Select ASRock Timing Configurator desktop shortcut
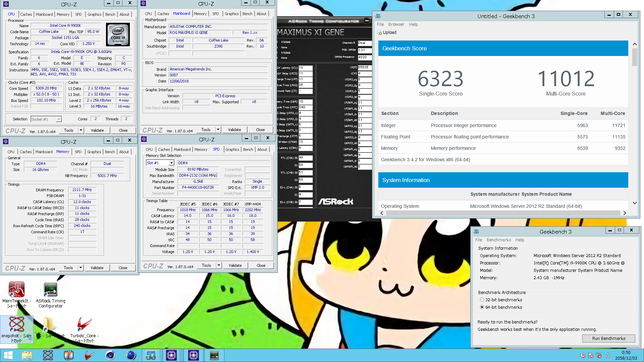The width and height of the screenshot is (644, 362). tap(51, 295)
